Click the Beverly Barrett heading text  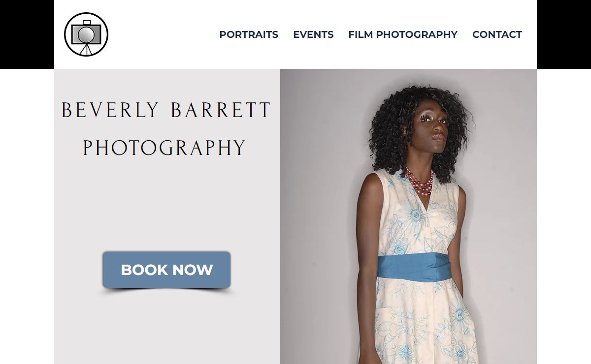pyautogui.click(x=166, y=110)
